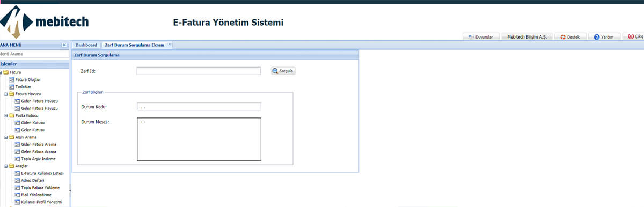Open Taslaklar in the menu tree
Image resolution: width=644 pixels, height=207 pixels.
pyautogui.click(x=23, y=86)
